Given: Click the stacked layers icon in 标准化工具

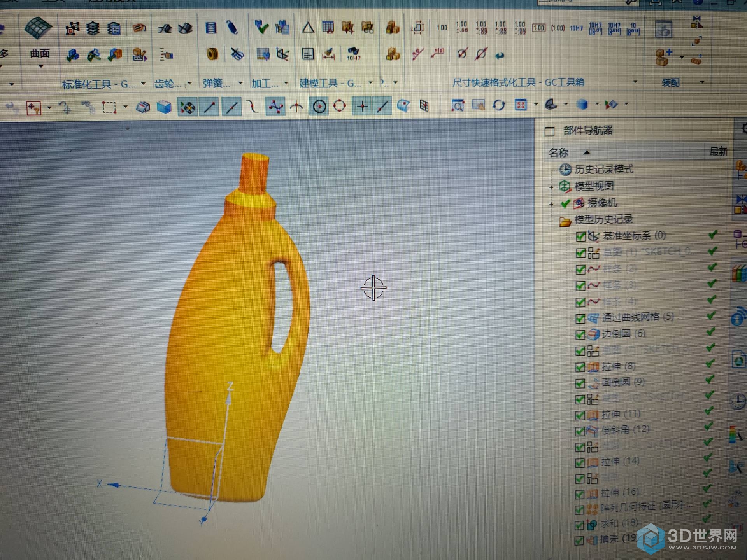Looking at the screenshot, I should pos(93,28).
